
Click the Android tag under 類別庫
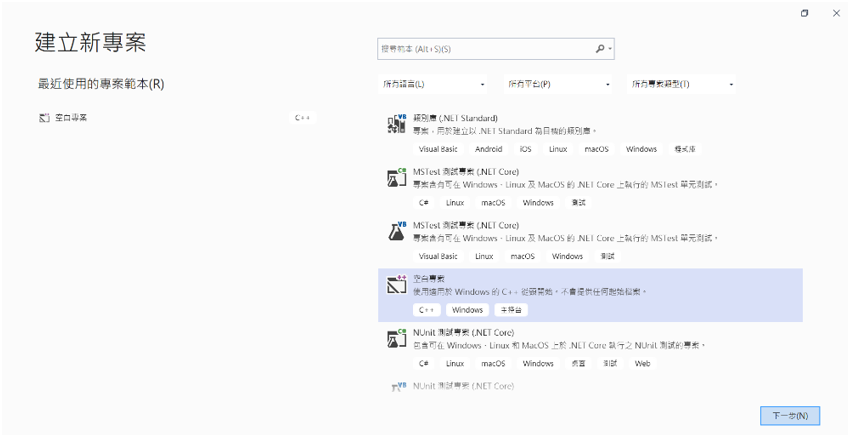click(x=488, y=149)
